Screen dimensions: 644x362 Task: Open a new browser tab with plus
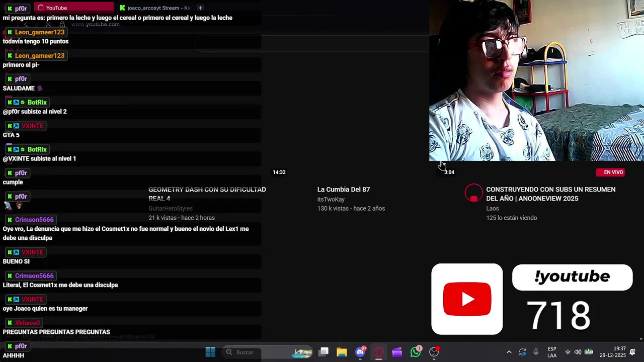pyautogui.click(x=200, y=8)
